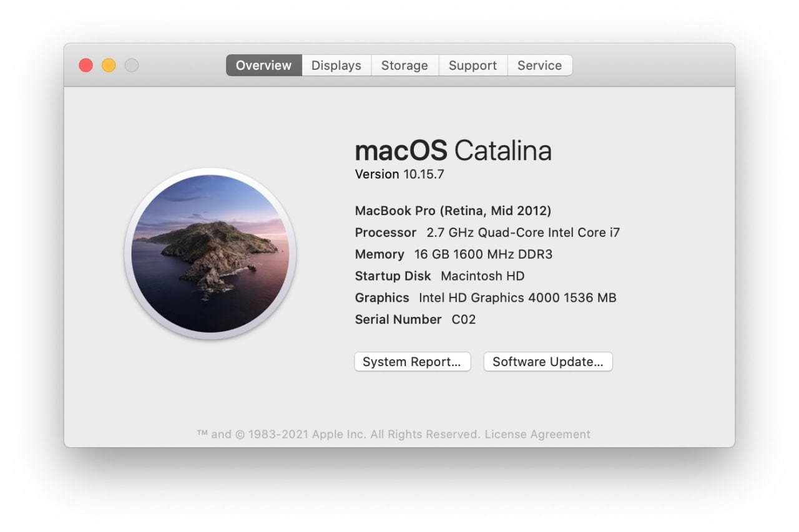
Task: Open System Report
Action: [x=412, y=362]
